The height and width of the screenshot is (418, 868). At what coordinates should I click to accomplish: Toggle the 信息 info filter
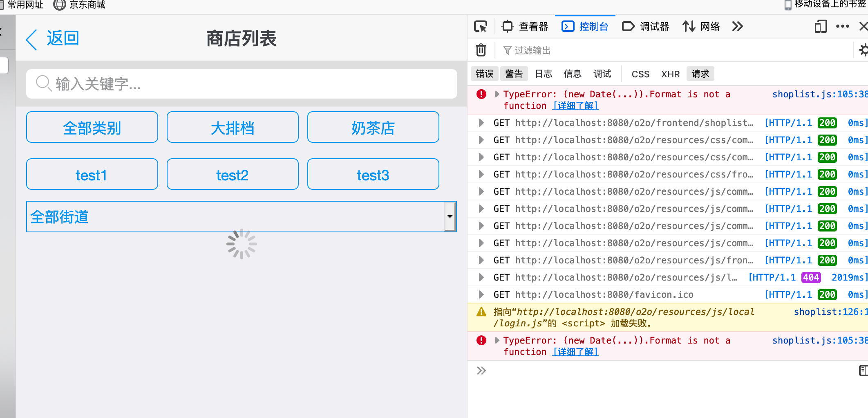point(573,74)
